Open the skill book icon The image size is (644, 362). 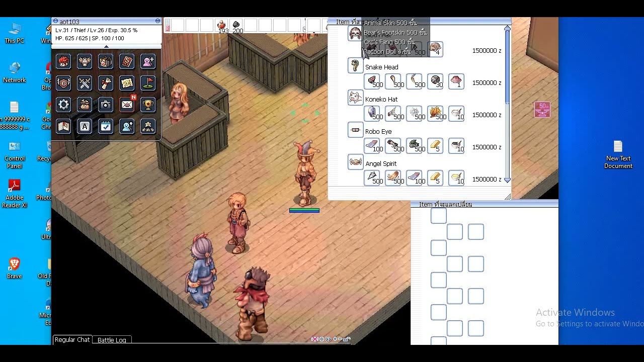(127, 62)
